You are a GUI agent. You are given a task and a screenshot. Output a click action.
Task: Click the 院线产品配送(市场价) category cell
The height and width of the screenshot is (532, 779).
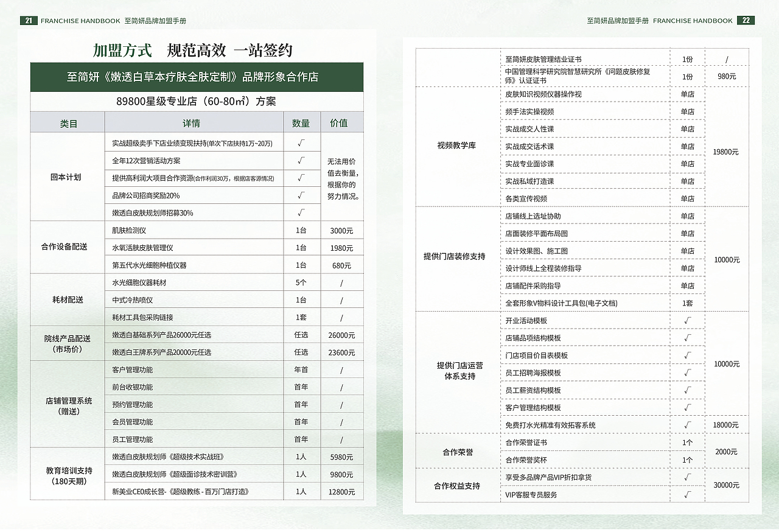(68, 344)
